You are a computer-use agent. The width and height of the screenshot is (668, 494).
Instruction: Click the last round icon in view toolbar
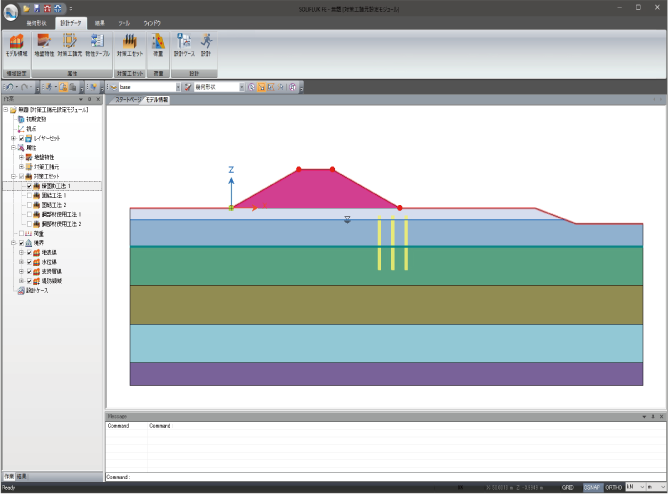tap(292, 87)
